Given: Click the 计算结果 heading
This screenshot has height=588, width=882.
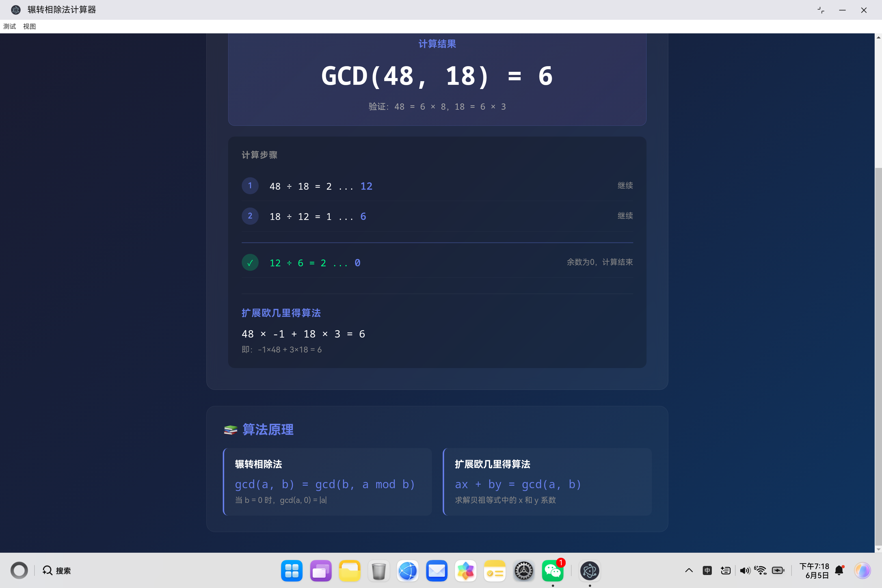Looking at the screenshot, I should click(437, 44).
